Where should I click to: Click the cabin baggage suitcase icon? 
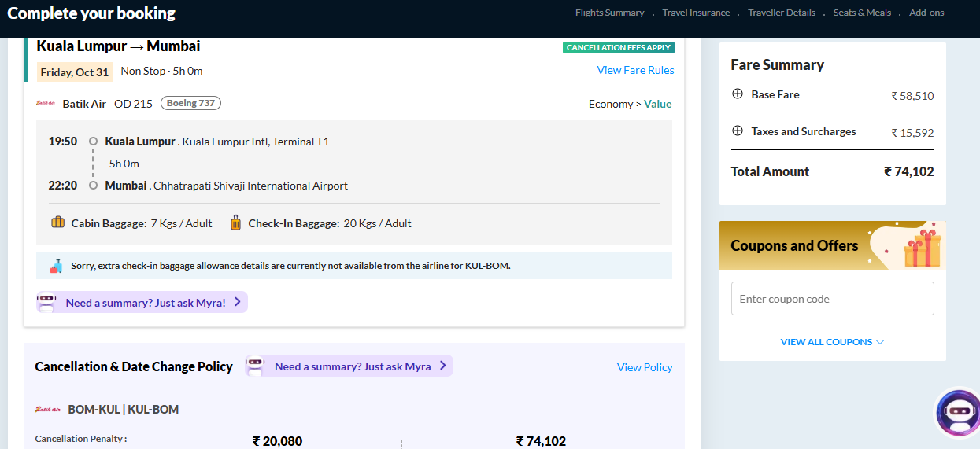point(57,223)
